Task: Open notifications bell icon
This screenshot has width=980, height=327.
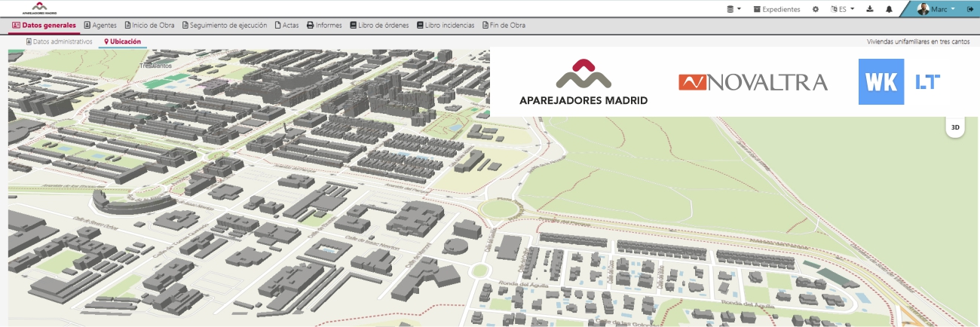Action: point(889,9)
